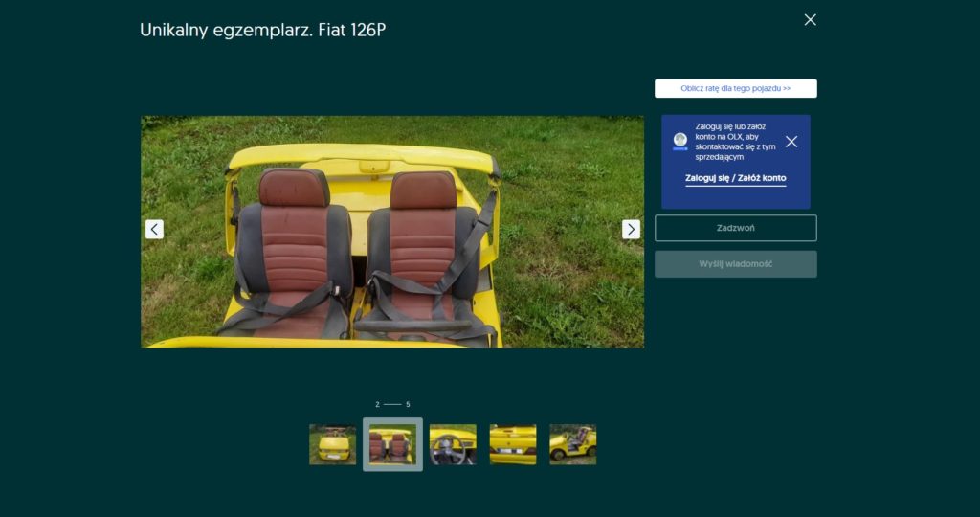Close the photo gallery overlay
Image resolution: width=980 pixels, height=517 pixels.
810,20
